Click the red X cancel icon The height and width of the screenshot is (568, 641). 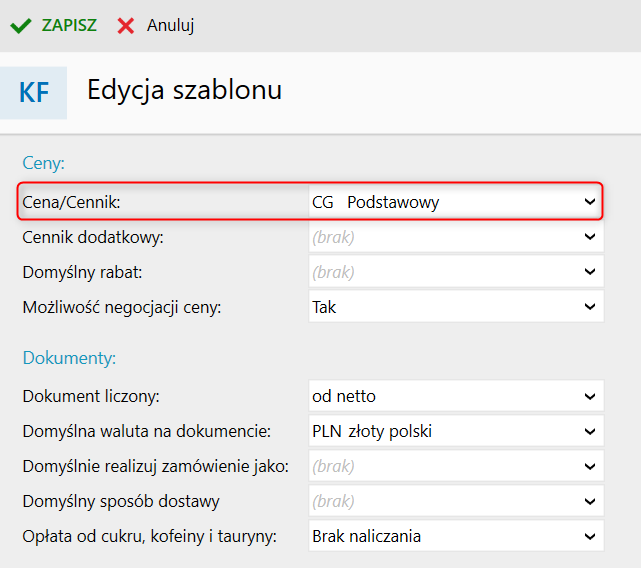(x=126, y=26)
